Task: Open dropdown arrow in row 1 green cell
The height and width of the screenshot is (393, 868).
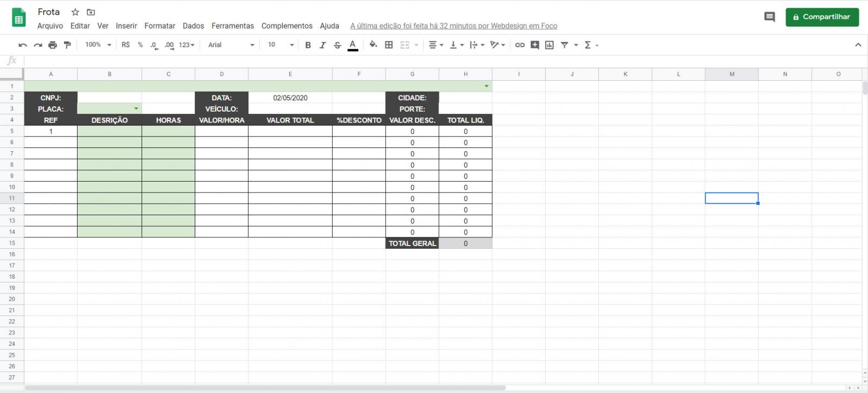Action: [x=487, y=86]
